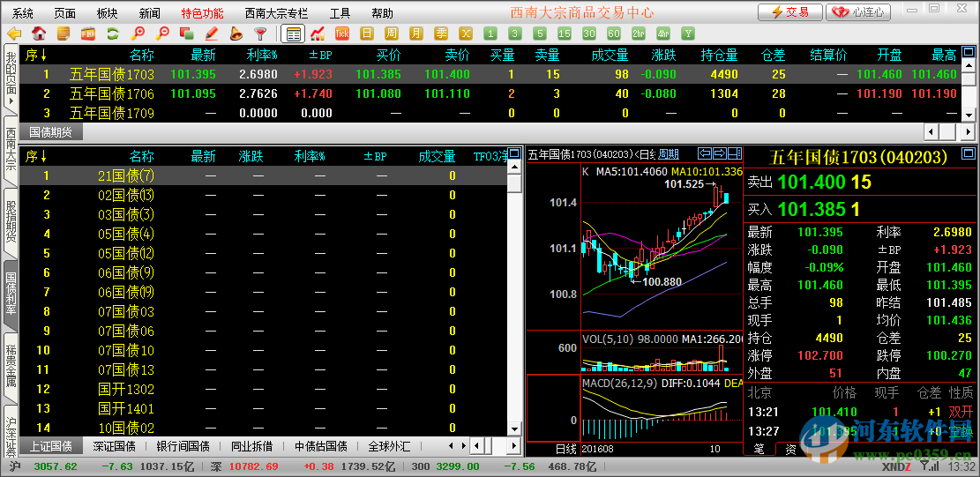Switch to the 同业拆借 tab
Screen dimensions: 980x477
(252, 446)
